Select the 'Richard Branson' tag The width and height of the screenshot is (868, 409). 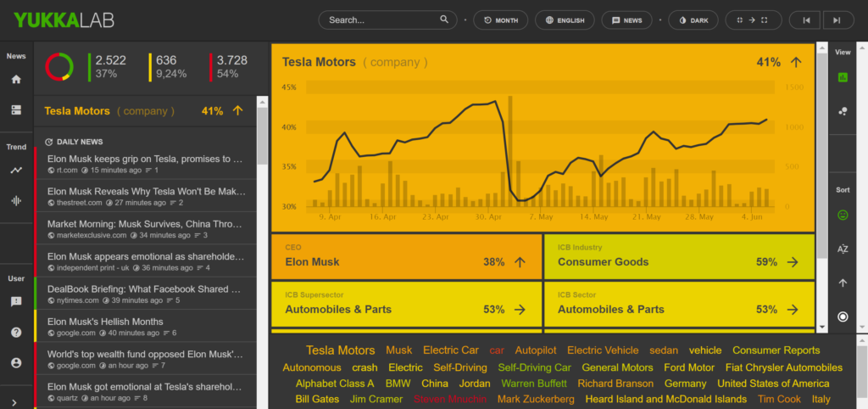615,384
